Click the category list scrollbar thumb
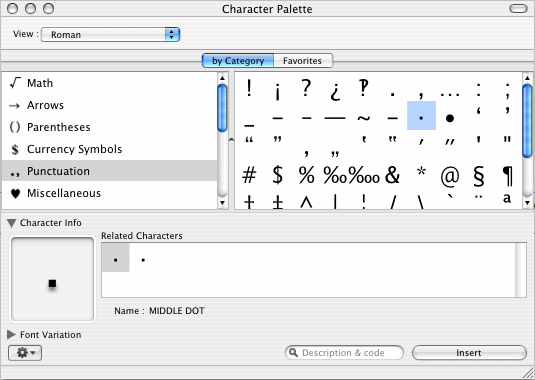This screenshot has height=380, width=535. click(222, 108)
